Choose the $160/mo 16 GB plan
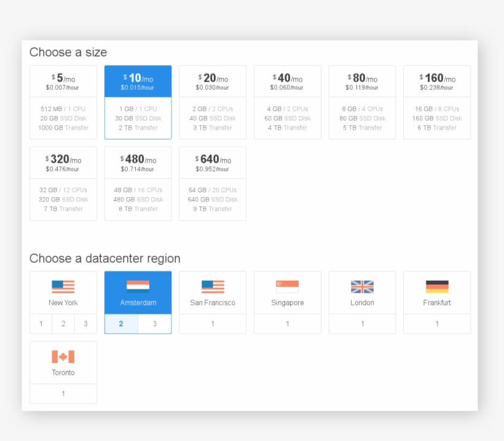504x441 pixels. pos(437,102)
